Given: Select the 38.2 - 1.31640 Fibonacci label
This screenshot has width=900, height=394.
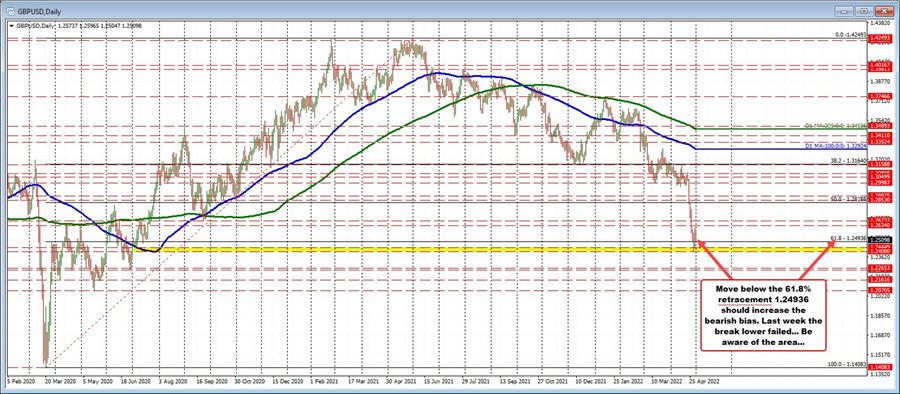Looking at the screenshot, I should click(x=848, y=162).
